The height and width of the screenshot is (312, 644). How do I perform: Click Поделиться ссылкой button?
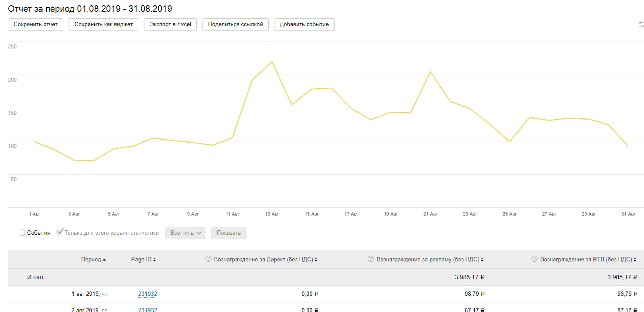click(x=235, y=24)
